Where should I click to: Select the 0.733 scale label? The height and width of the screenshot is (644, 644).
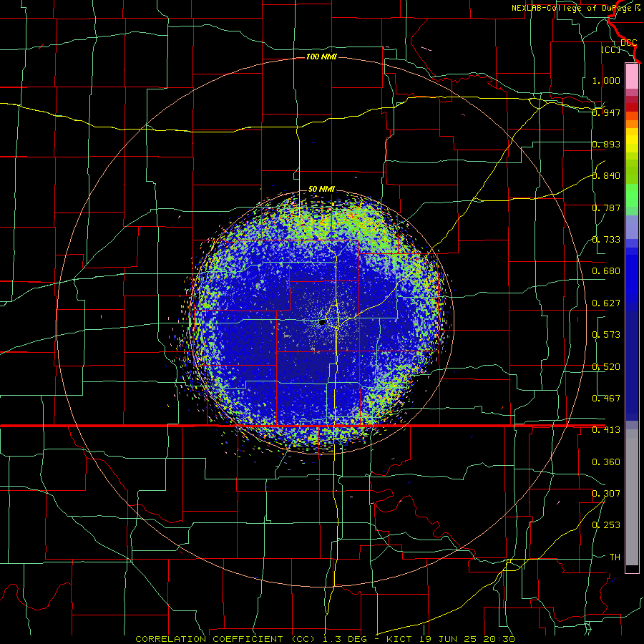(x=606, y=240)
